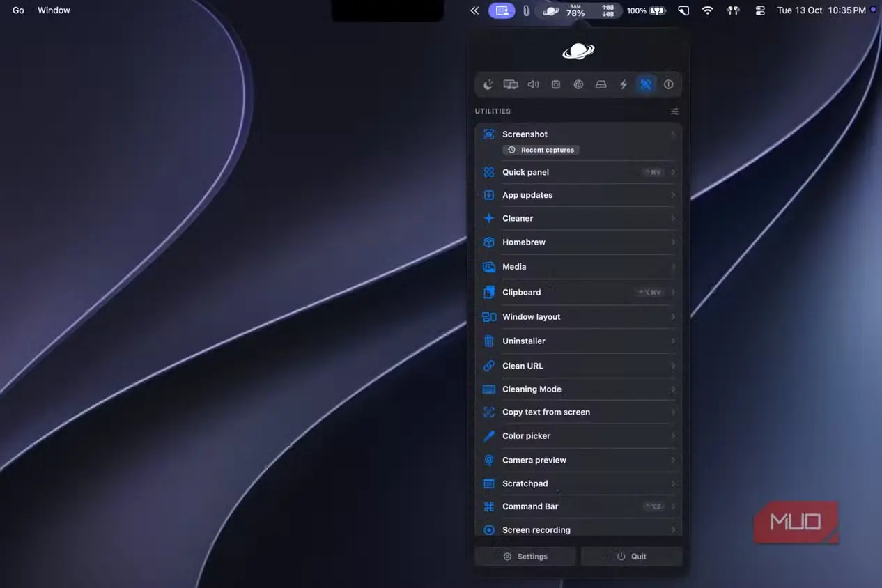The image size is (882, 588).
Task: Click the Window layout icon
Action: [x=489, y=317]
